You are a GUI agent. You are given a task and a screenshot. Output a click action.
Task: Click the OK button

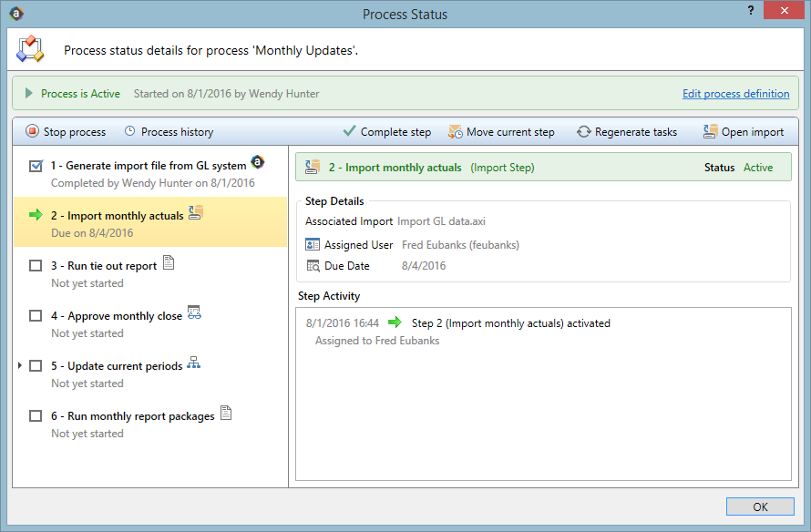760,506
